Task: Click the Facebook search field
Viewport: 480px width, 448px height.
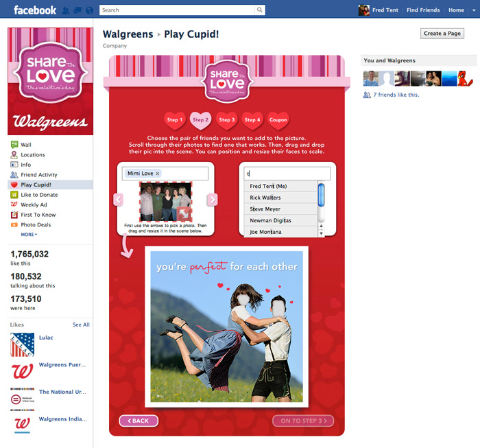Action: 177,10
